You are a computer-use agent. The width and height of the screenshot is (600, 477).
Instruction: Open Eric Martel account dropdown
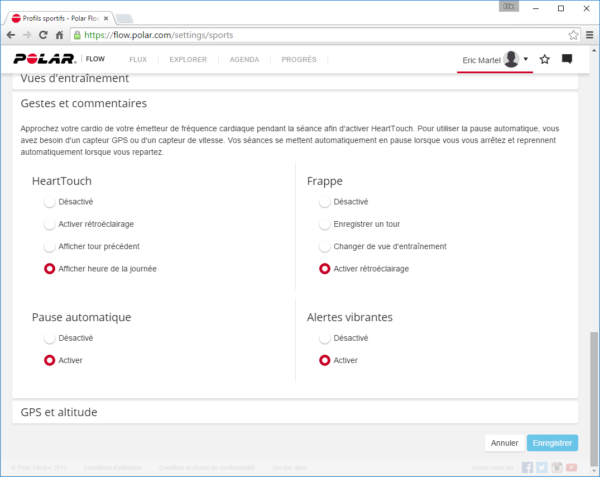[x=496, y=60]
